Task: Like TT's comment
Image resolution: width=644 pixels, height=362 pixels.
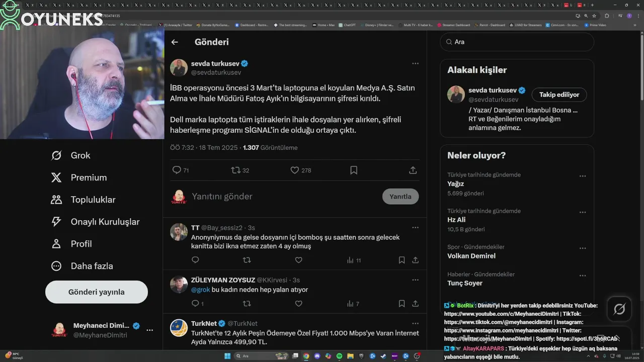Action: click(298, 260)
